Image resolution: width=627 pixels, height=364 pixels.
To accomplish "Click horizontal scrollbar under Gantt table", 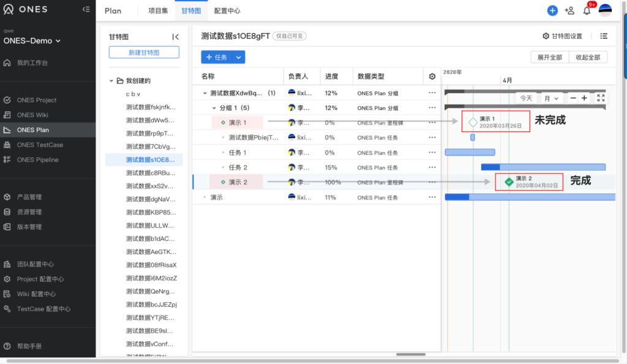I will (x=411, y=354).
